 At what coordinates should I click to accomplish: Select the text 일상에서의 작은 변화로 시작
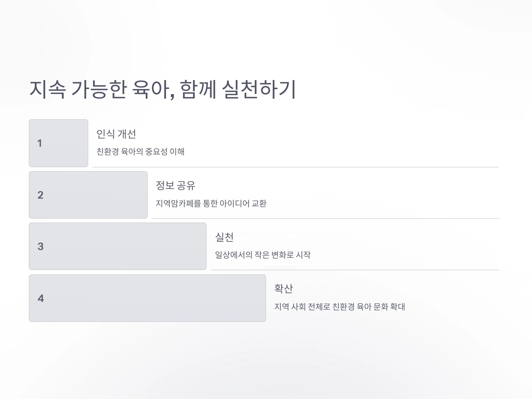pos(263,255)
